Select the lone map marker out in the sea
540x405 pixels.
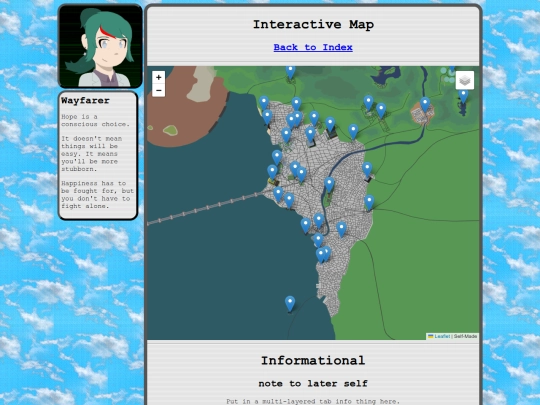point(290,304)
